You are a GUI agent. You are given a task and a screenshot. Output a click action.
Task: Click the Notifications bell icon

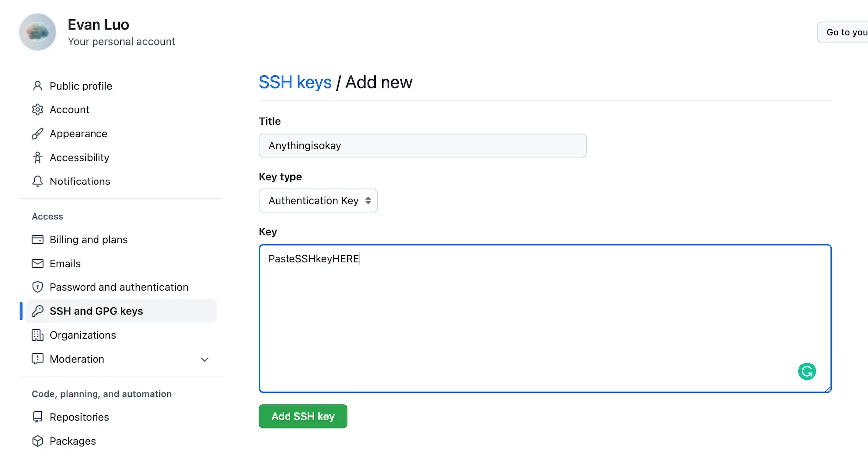click(38, 181)
